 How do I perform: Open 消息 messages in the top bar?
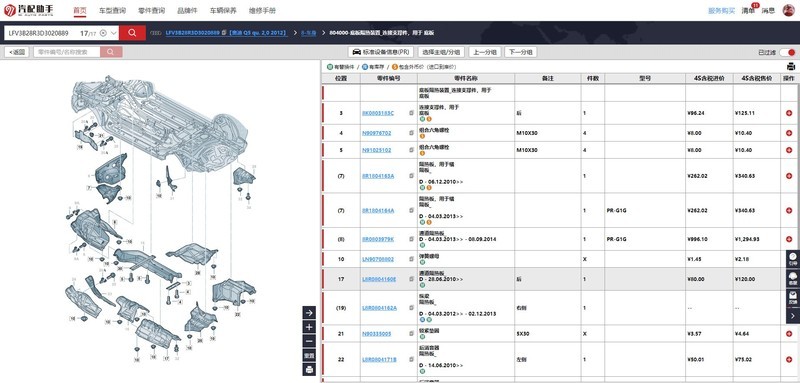click(768, 10)
